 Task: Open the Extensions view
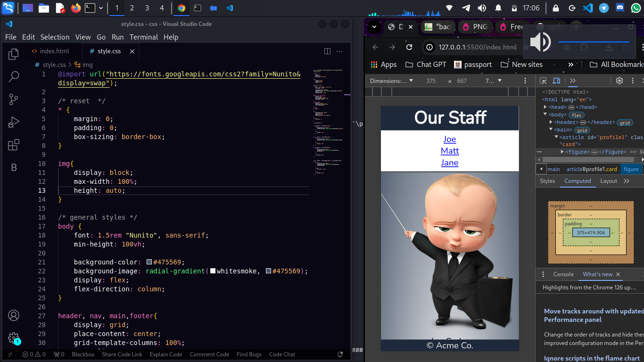[14, 145]
